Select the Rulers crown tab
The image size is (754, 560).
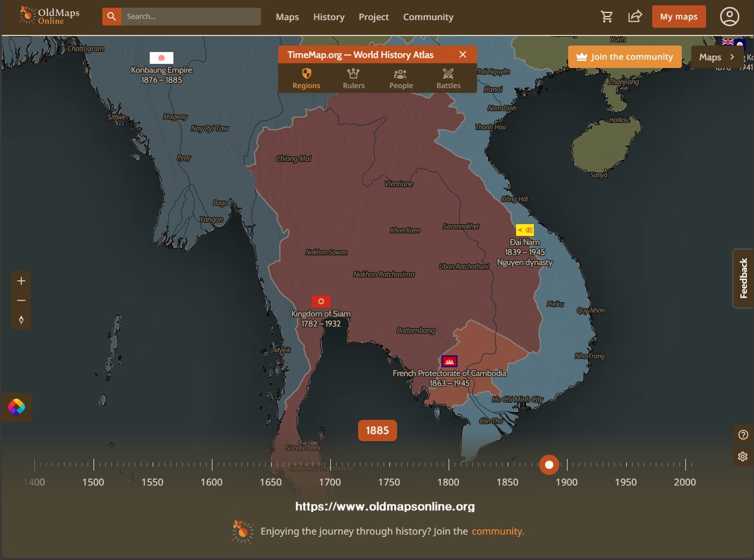[x=354, y=79]
